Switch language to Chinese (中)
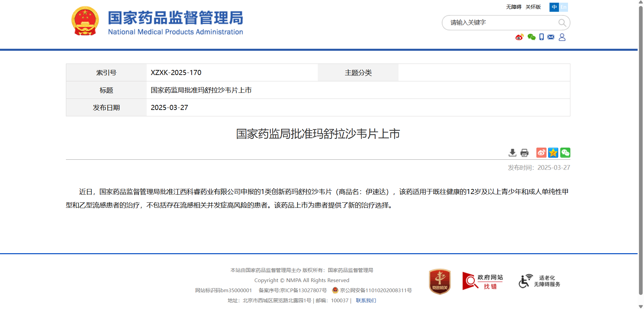The image size is (644, 309). 554,7
